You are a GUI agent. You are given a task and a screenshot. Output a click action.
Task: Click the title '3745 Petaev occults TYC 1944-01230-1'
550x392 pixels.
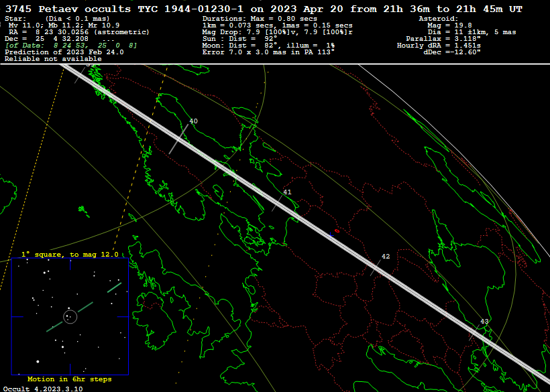point(124,9)
